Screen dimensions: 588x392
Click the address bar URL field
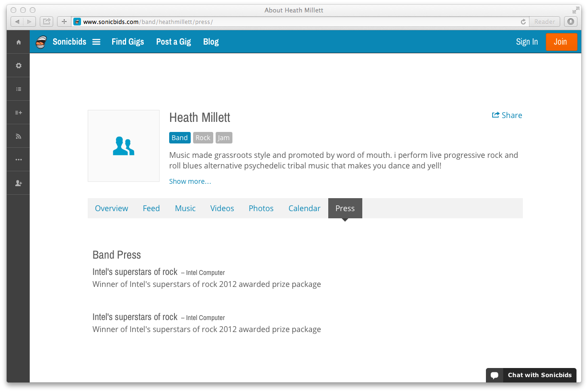(x=300, y=22)
